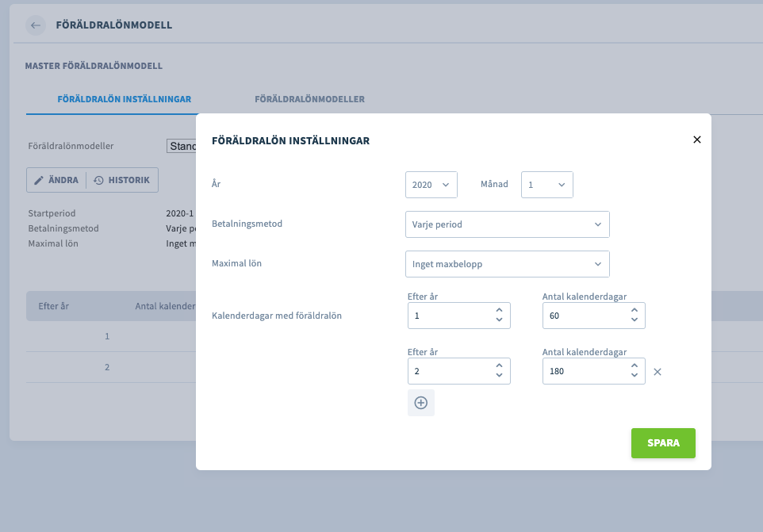
Task: Decrease first Efter år value
Action: pos(499,320)
